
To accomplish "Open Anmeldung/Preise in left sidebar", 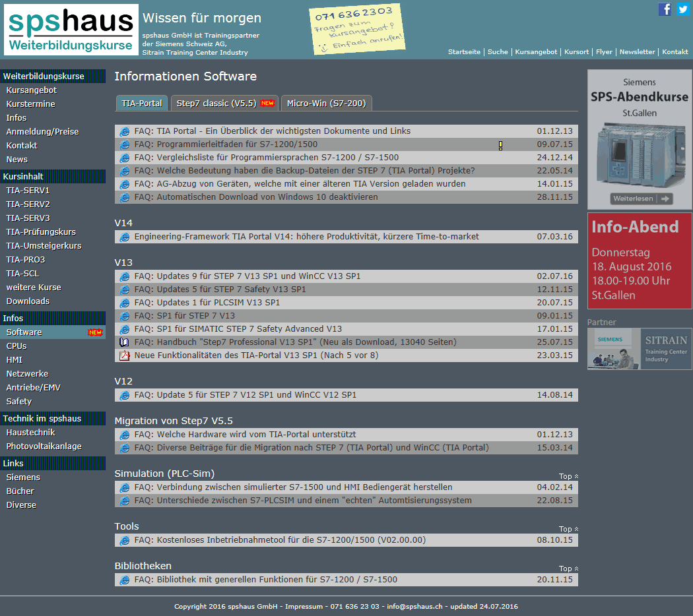I will tap(42, 132).
